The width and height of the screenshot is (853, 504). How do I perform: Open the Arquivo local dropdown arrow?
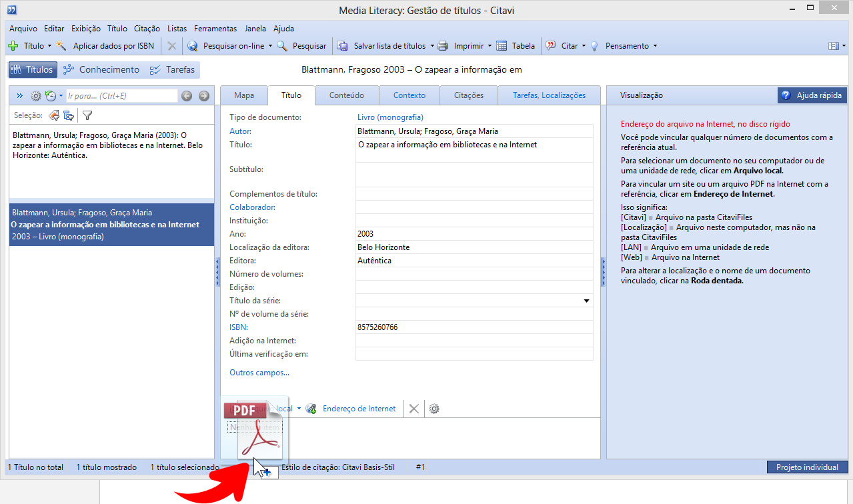299,409
